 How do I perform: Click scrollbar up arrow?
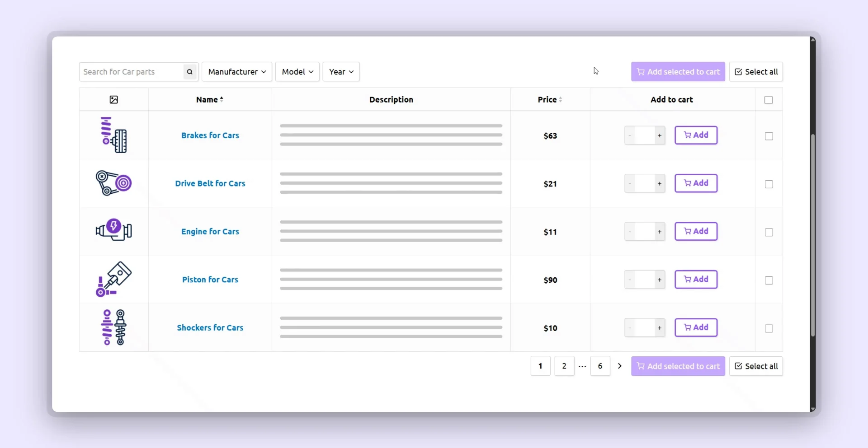(x=813, y=40)
